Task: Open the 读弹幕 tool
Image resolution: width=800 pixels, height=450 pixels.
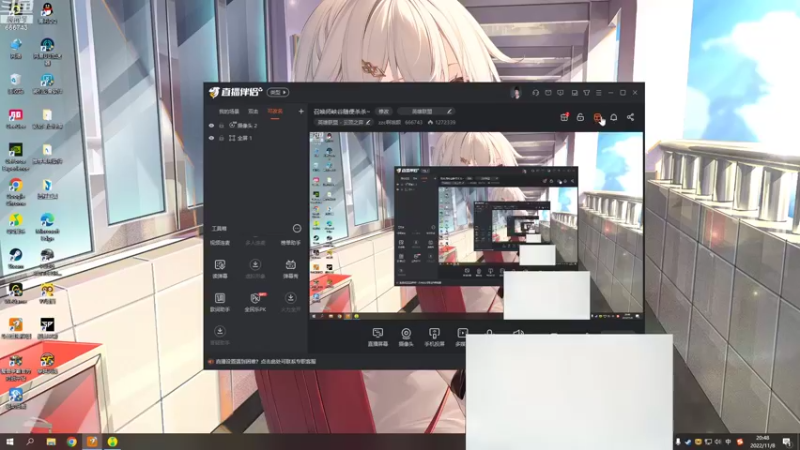Action: click(x=220, y=268)
